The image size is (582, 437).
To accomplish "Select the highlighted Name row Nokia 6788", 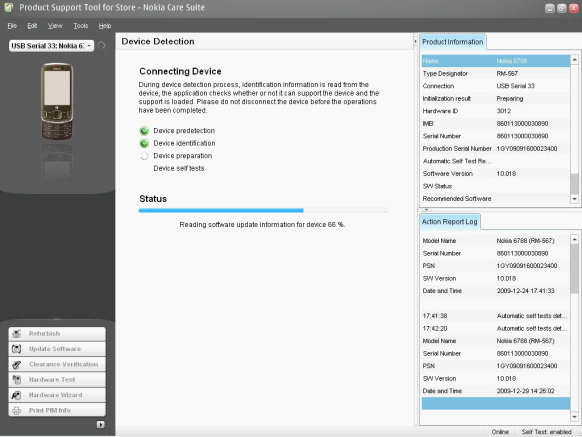I will [496, 61].
